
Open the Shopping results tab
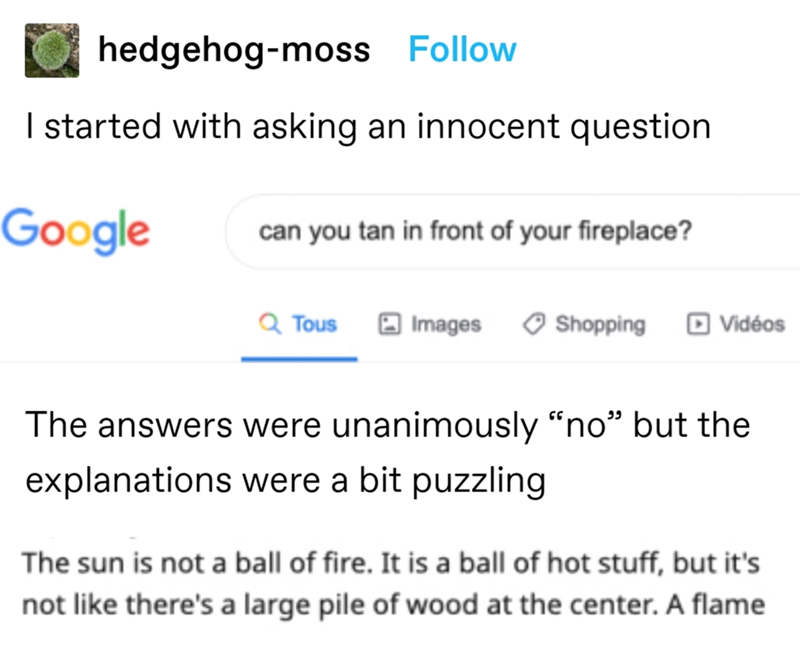[600, 324]
